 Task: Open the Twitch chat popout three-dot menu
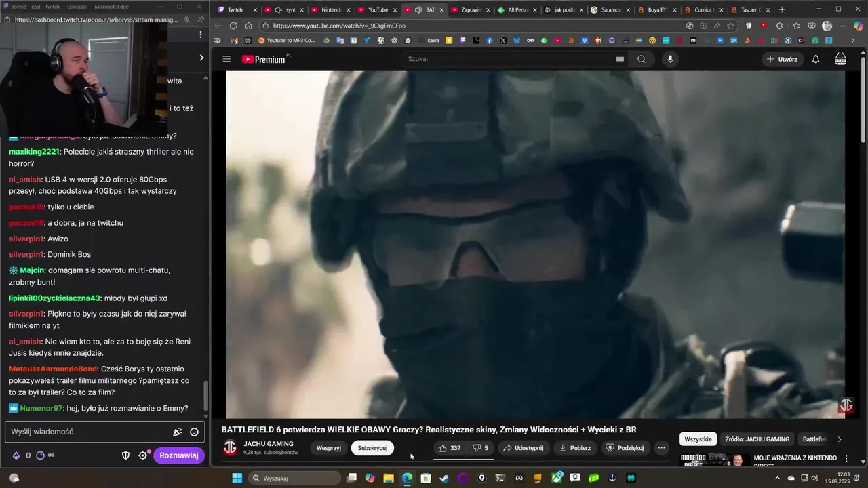pos(200,35)
